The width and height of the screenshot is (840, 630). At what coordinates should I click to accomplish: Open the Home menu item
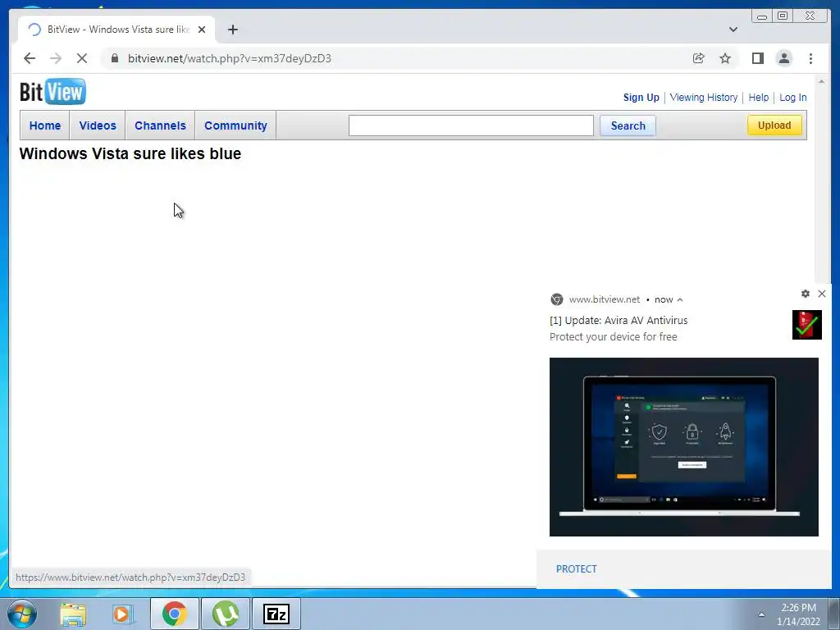point(45,126)
